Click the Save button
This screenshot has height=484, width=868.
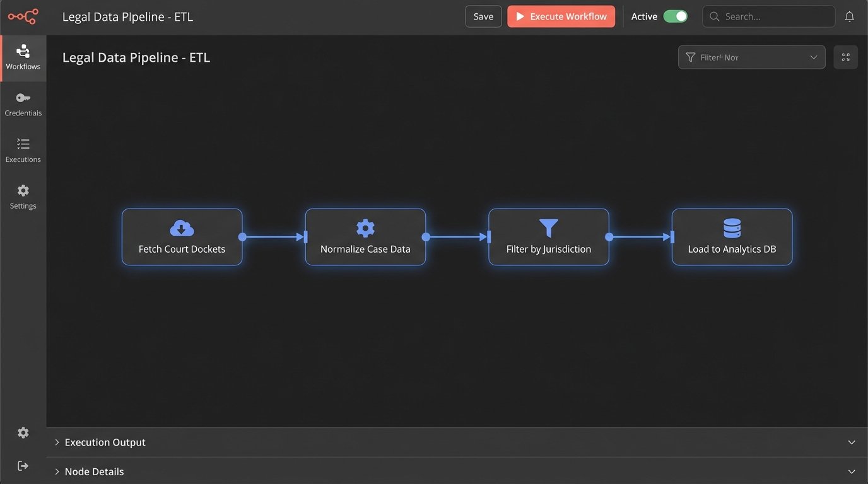click(x=483, y=16)
